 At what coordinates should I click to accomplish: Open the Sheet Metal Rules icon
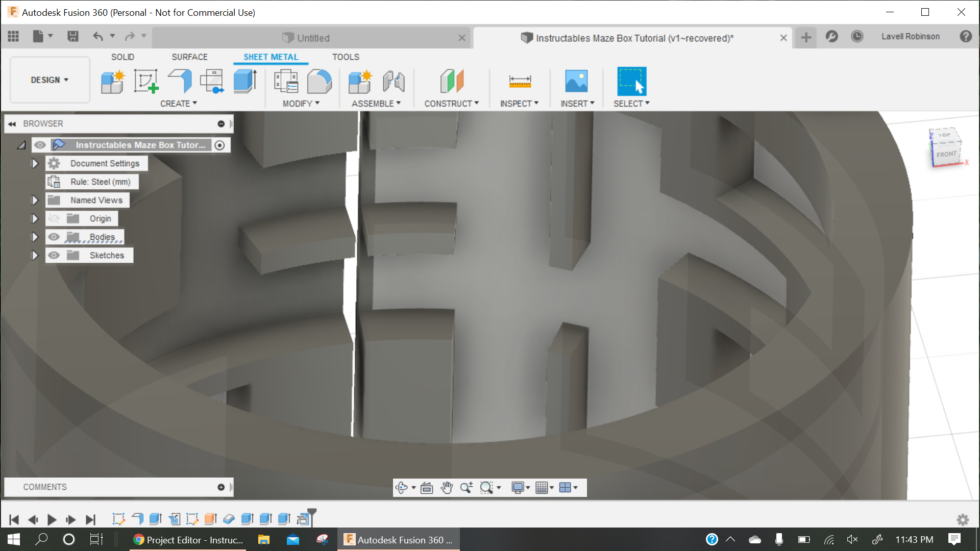coord(286,82)
